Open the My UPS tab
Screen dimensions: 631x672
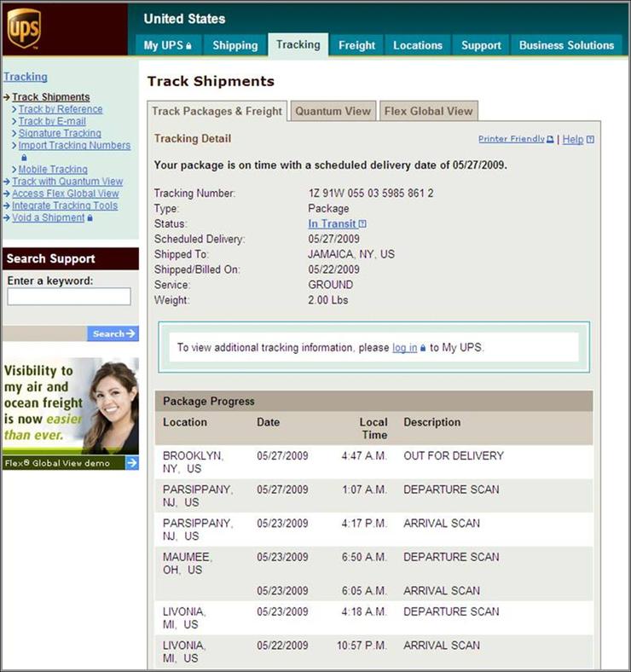[168, 45]
